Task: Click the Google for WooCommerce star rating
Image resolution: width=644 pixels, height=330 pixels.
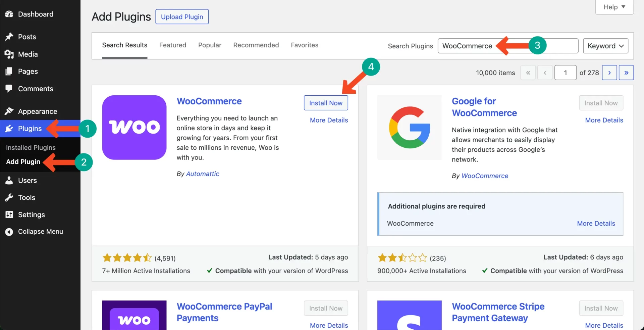Action: [x=402, y=258]
